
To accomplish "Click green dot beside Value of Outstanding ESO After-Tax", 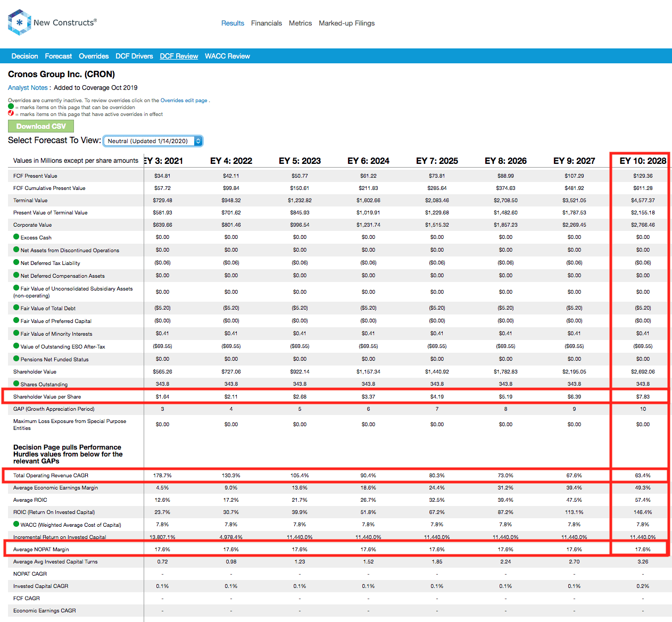I will (16, 346).
